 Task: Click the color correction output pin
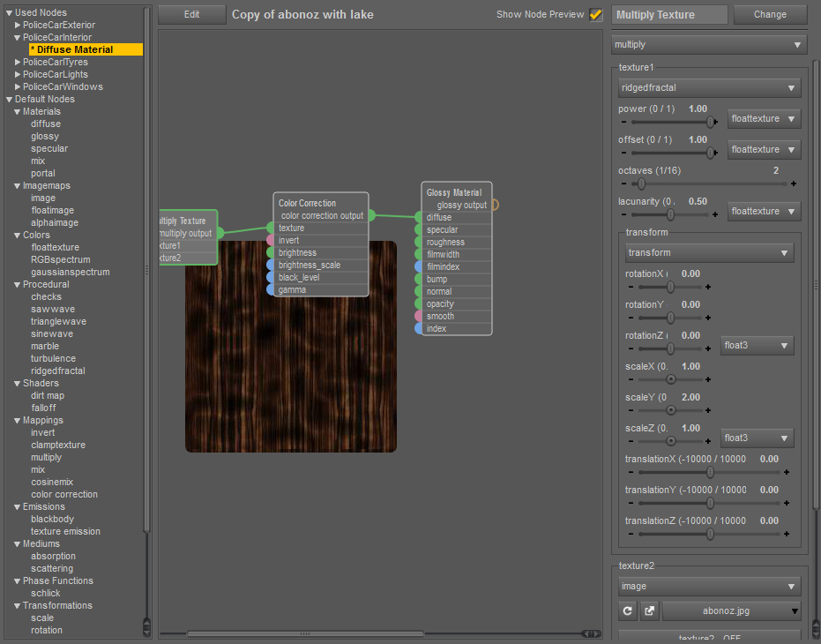(x=371, y=215)
